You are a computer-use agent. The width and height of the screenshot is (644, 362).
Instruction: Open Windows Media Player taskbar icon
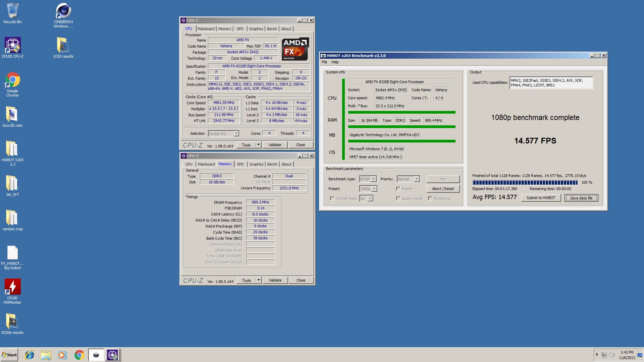coord(62,355)
